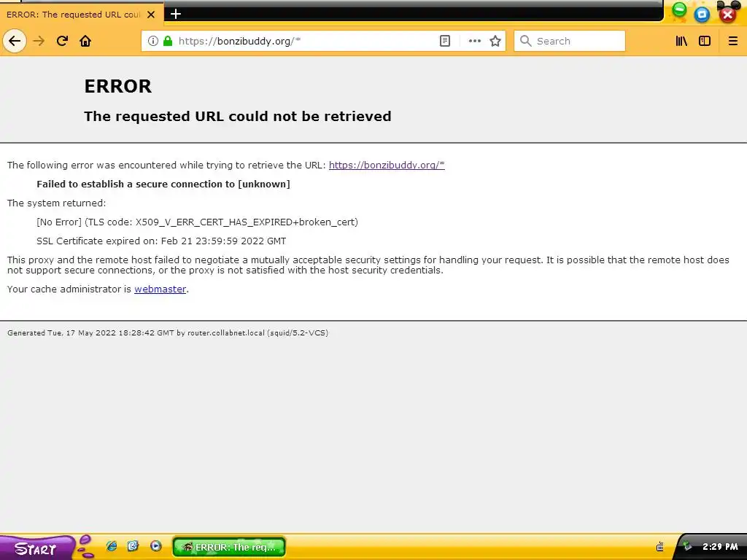Click the 2:29 PM clock
The image size is (747, 560).
pyautogui.click(x=720, y=547)
